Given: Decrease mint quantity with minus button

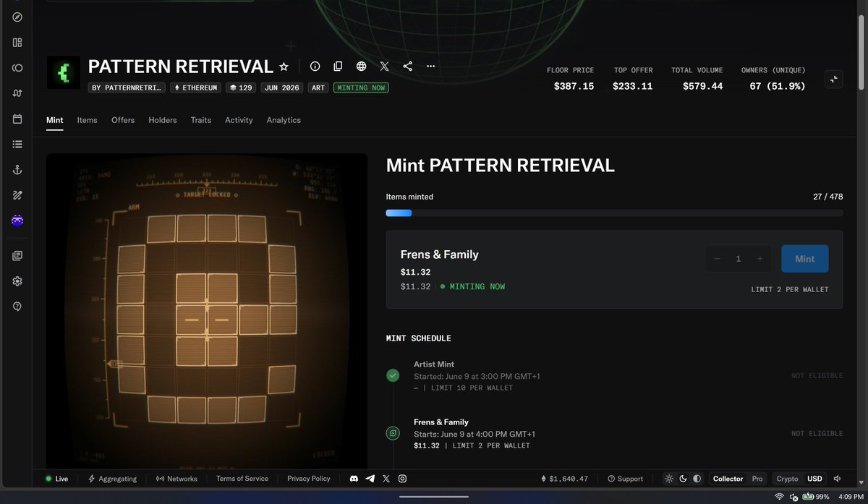Looking at the screenshot, I should pos(717,259).
